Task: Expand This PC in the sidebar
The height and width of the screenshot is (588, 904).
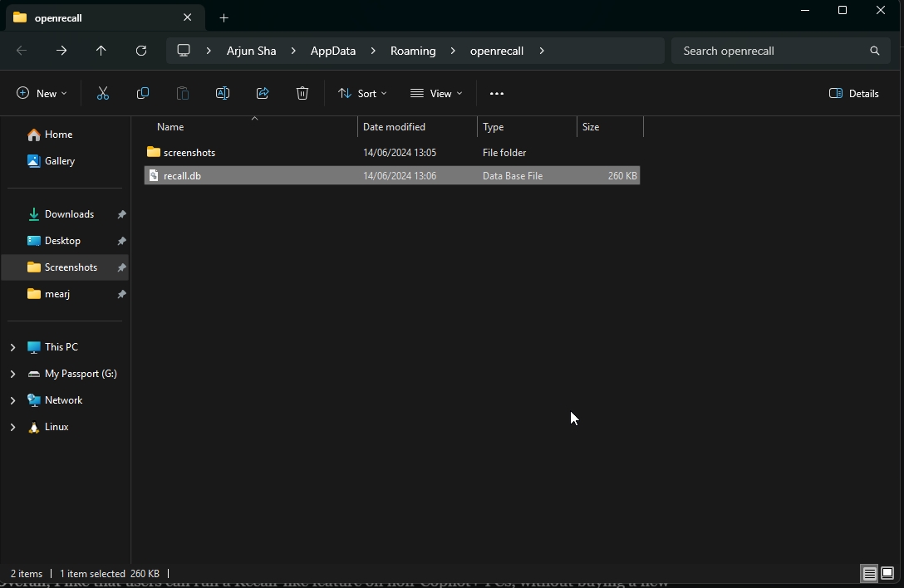Action: coord(12,346)
